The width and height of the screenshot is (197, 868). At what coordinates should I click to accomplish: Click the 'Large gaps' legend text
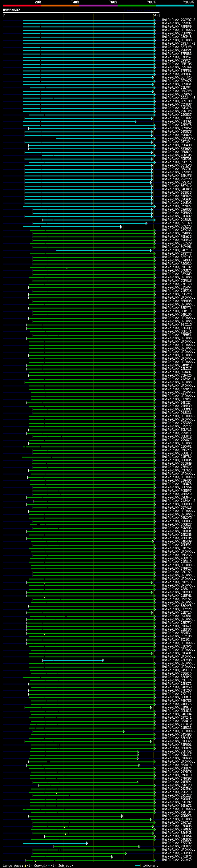13,866
